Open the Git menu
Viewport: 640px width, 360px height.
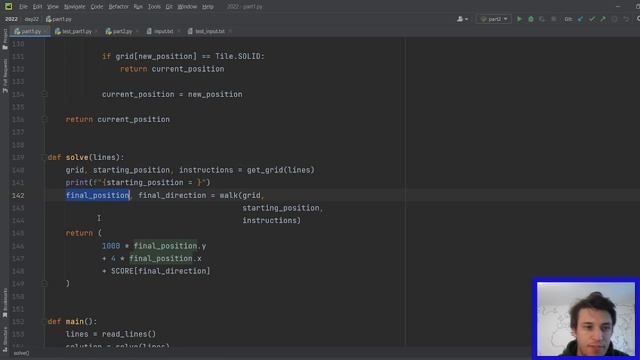point(169,7)
